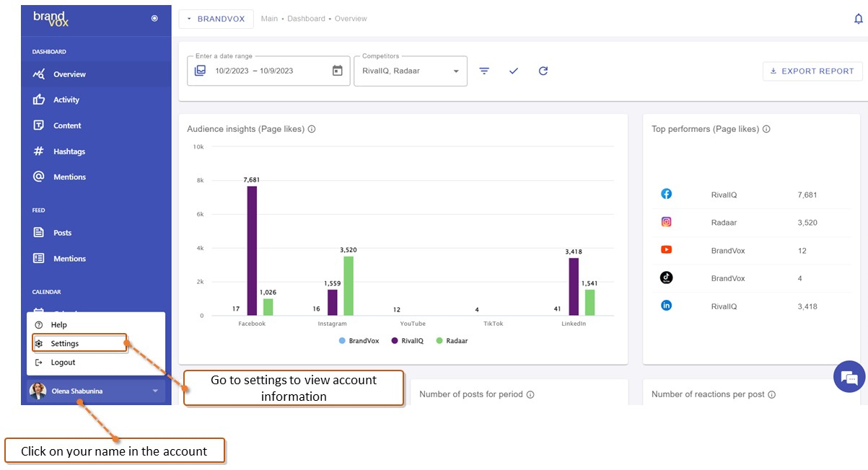Click the Help question-mark icon

(39, 325)
